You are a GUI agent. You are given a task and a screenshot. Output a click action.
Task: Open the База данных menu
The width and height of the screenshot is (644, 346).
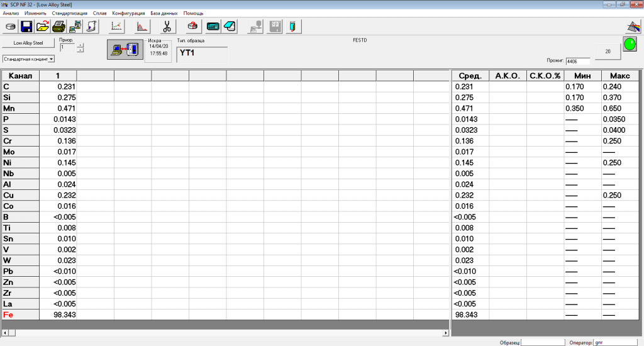click(164, 13)
